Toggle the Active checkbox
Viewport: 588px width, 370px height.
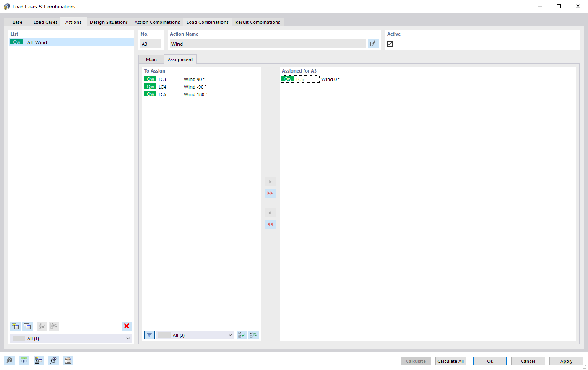[390, 44]
